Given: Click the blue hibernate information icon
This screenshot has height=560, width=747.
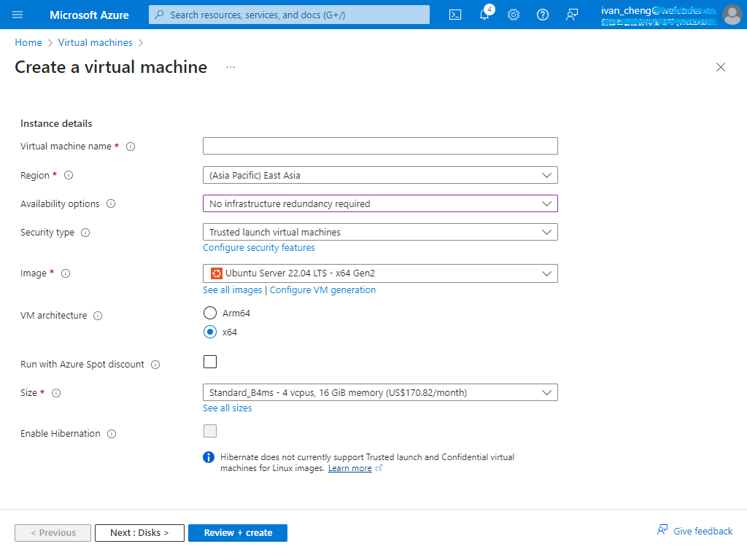Looking at the screenshot, I should click(x=209, y=457).
